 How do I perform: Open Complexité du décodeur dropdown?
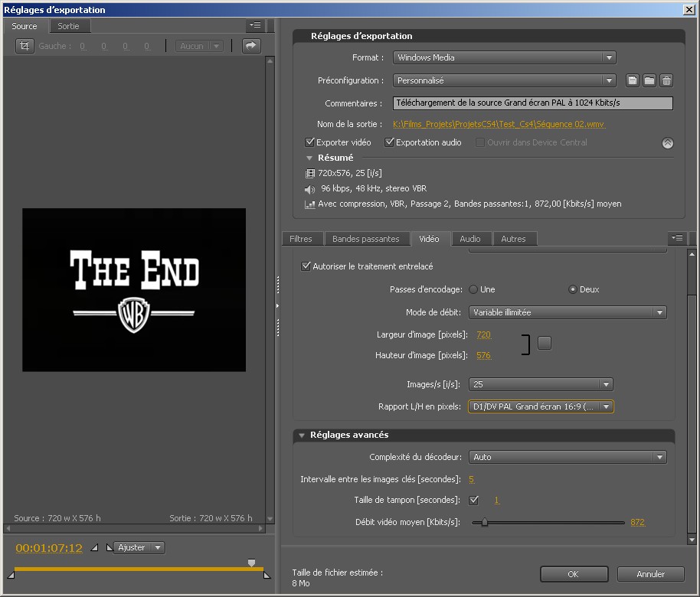pos(568,457)
